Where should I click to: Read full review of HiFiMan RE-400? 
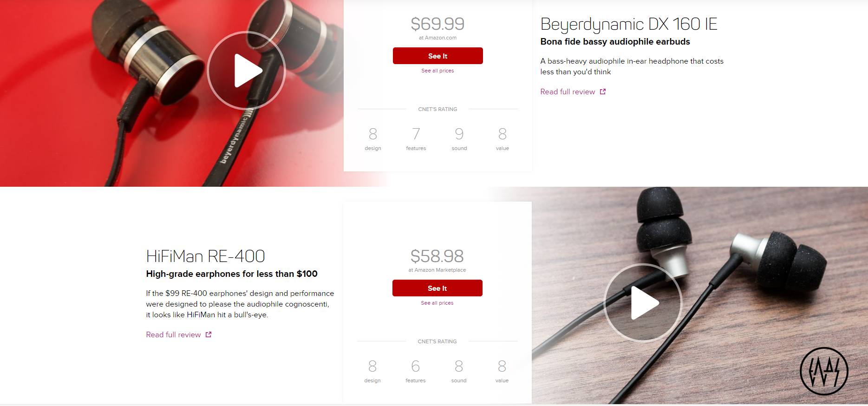pyautogui.click(x=173, y=334)
